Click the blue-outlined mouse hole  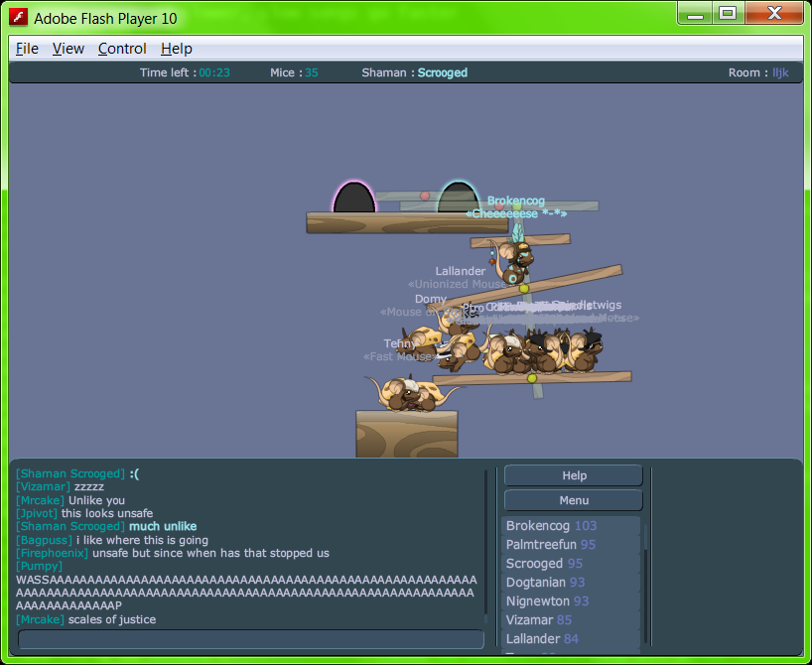coord(458,198)
